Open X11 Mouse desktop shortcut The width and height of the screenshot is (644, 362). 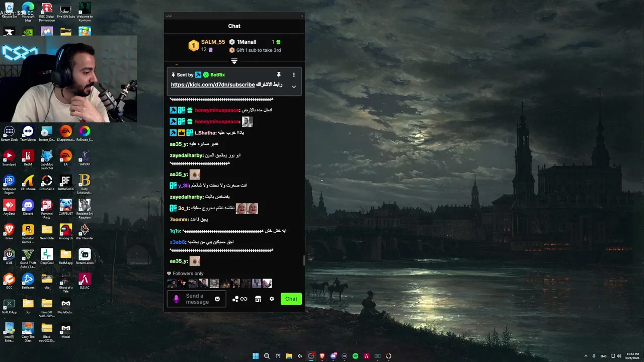click(x=28, y=183)
